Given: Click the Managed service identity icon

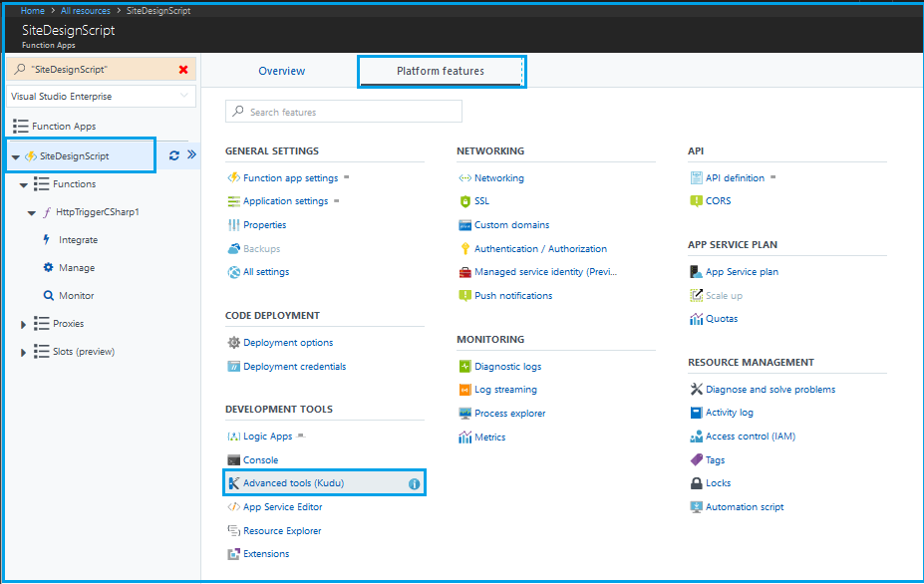Looking at the screenshot, I should 464,272.
